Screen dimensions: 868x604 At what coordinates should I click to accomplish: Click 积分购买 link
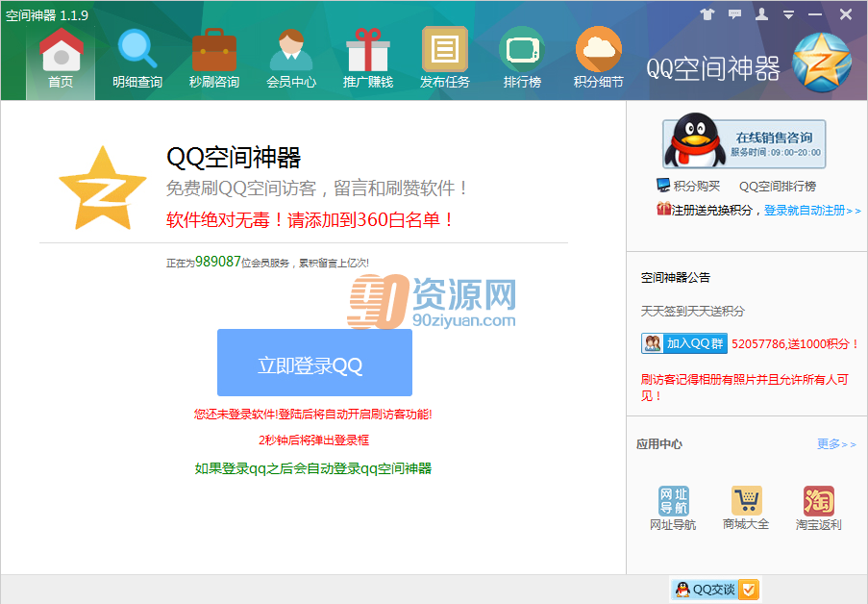click(x=696, y=187)
